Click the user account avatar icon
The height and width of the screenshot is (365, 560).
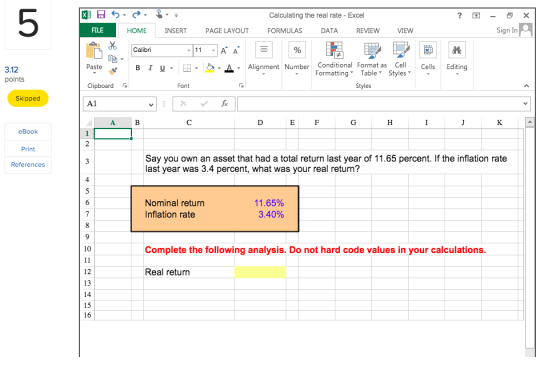[526, 30]
